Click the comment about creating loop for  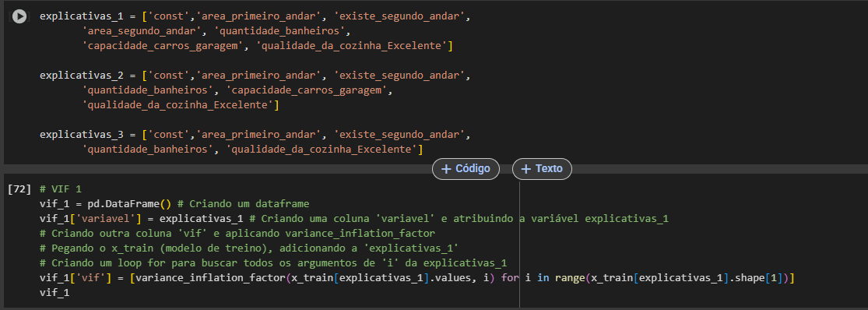(273, 263)
